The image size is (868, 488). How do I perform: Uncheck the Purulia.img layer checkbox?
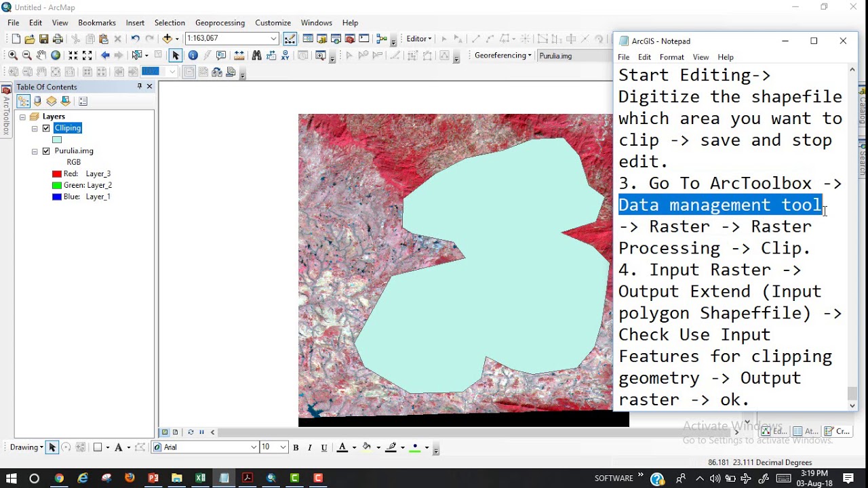[x=46, y=151]
